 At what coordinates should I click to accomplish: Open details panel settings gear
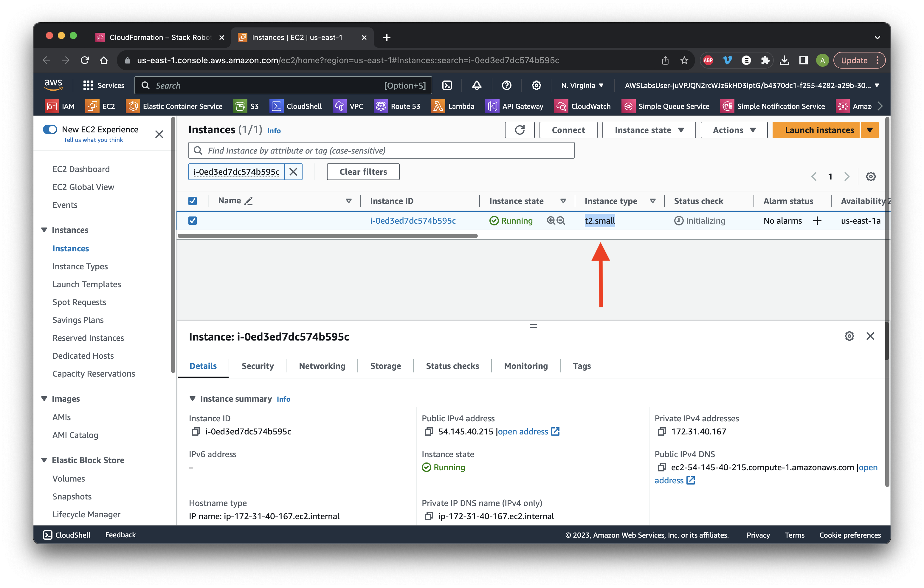849,336
